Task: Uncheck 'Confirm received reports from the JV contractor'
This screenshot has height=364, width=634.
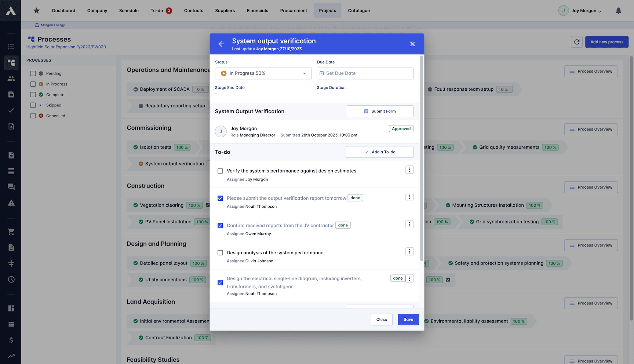Action: (220, 225)
